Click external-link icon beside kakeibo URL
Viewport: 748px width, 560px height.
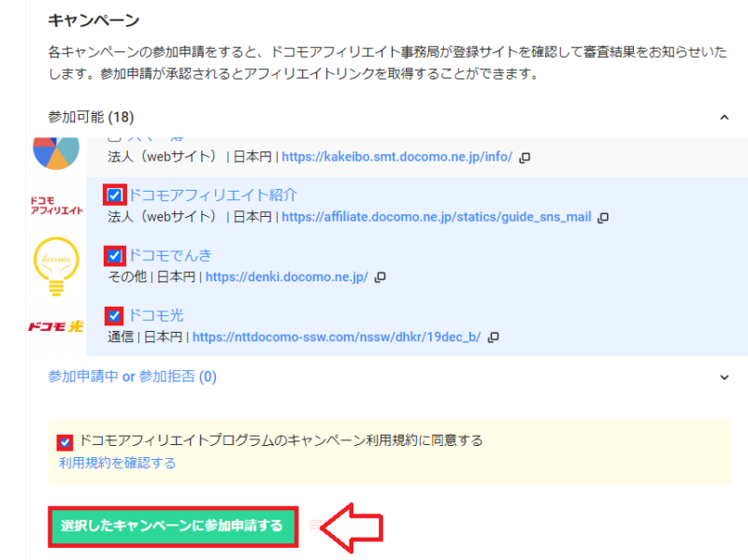click(525, 157)
